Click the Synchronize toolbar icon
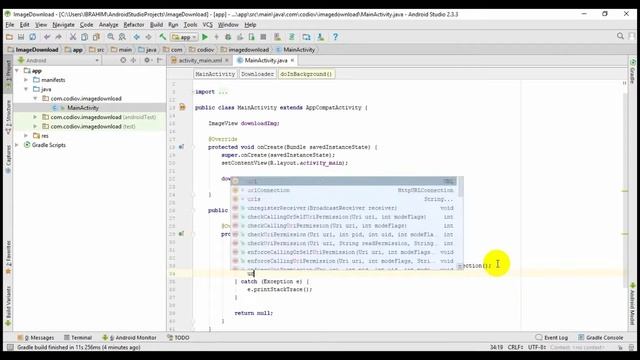640x360 pixels. click(x=32, y=37)
